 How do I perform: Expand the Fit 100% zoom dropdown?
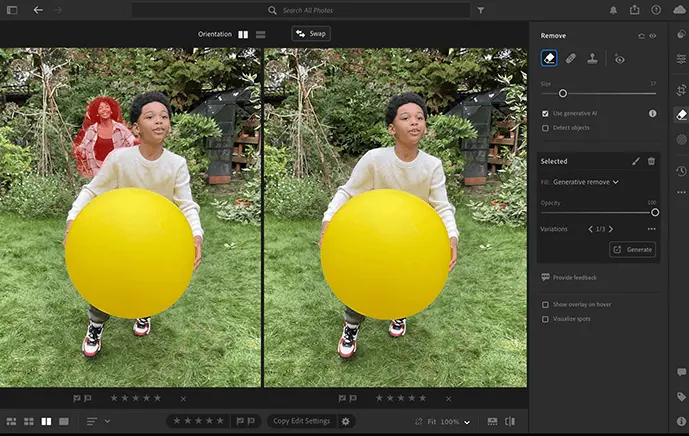point(467,422)
